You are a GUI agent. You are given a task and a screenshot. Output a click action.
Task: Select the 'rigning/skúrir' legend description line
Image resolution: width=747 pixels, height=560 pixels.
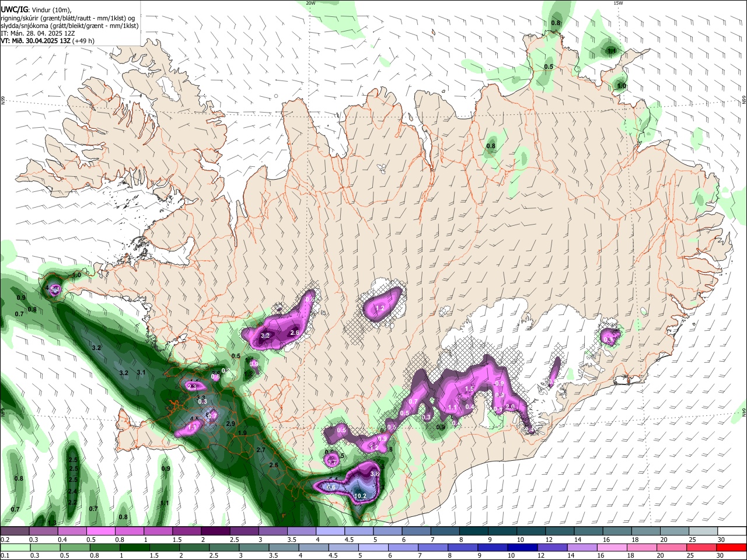68,18
